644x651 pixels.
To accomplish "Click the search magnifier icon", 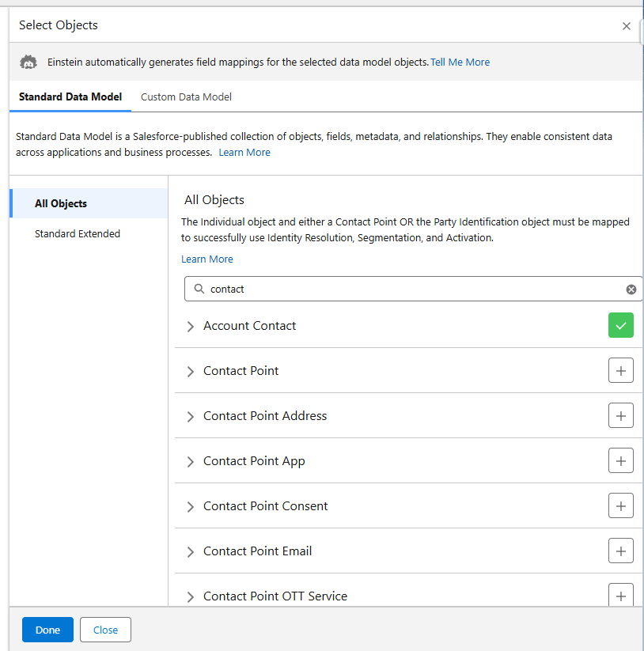I will coord(199,289).
